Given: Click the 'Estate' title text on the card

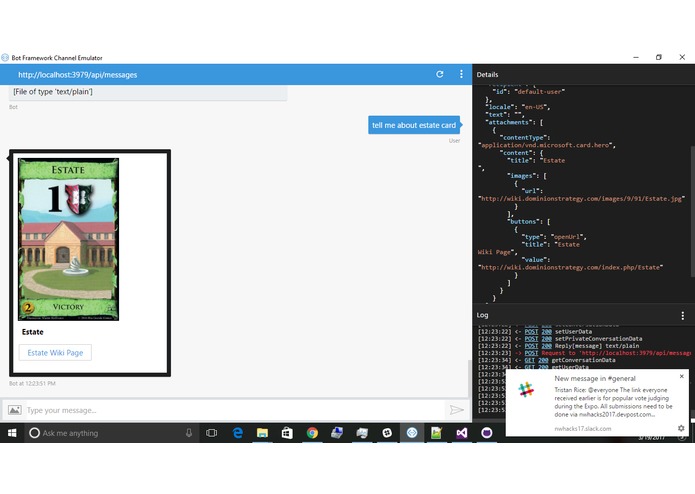Looking at the screenshot, I should click(32, 332).
